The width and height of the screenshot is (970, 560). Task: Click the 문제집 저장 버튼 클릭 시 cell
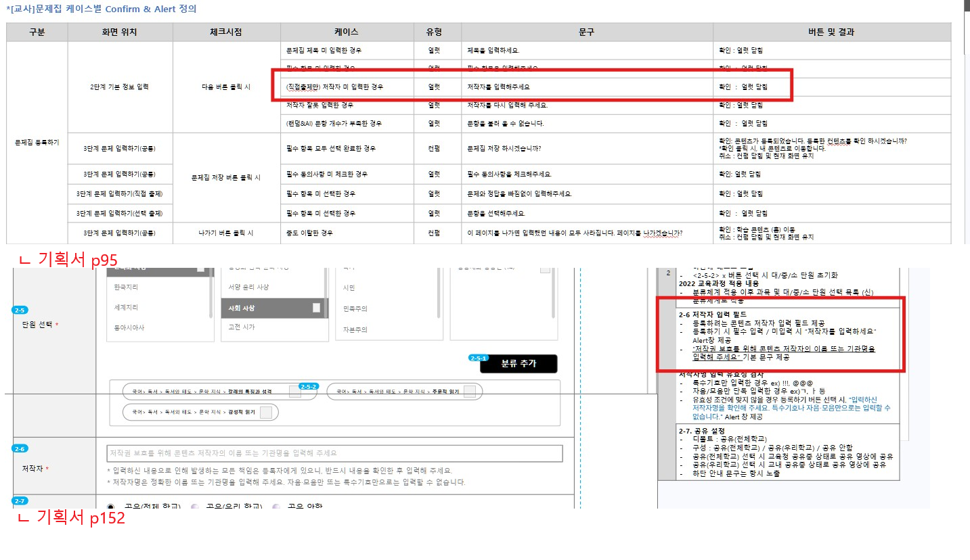point(227,178)
